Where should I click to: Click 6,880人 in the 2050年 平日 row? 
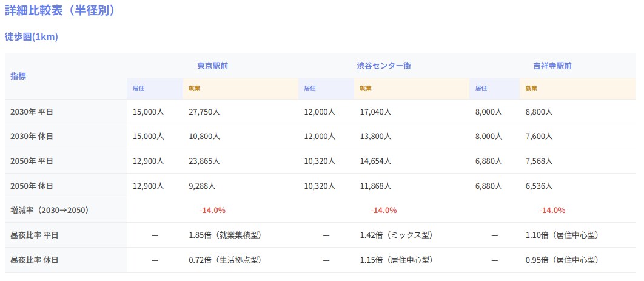click(489, 161)
